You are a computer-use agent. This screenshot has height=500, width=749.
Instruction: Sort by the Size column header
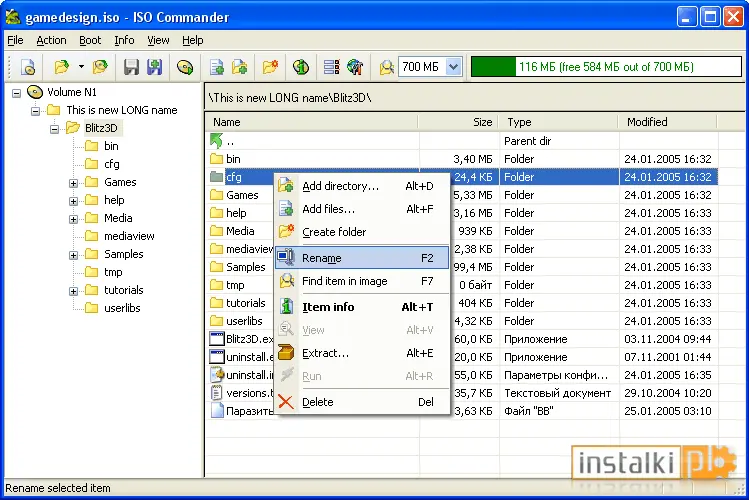coord(459,122)
